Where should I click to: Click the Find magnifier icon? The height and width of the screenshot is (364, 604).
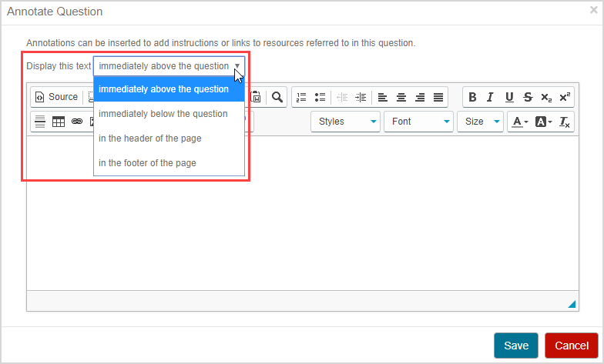pyautogui.click(x=277, y=97)
